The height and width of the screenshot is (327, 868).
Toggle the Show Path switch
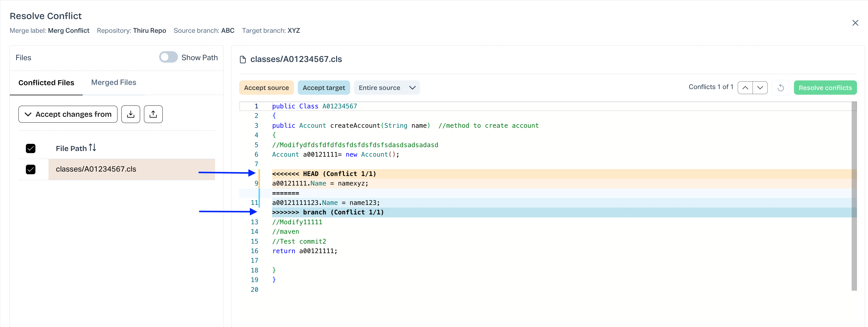(x=168, y=57)
